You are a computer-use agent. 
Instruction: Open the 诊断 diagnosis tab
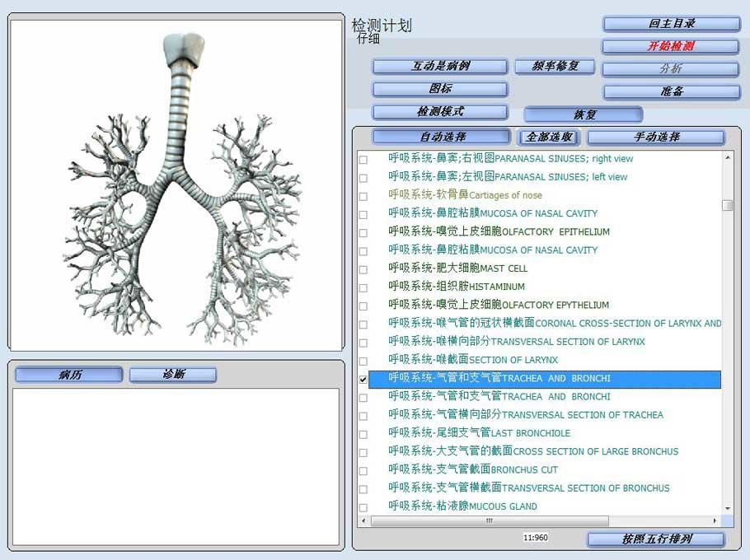[x=173, y=375]
